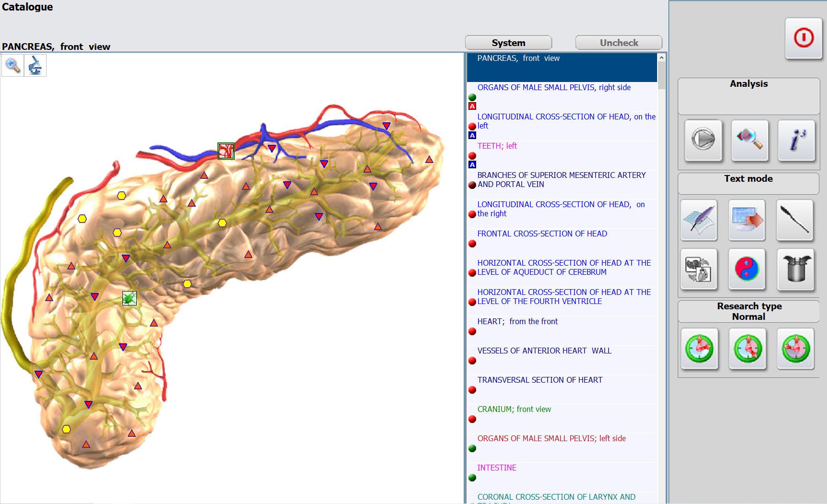The width and height of the screenshot is (827, 504).
Task: Select 'HEART; from the front' in the list
Action: point(517,321)
